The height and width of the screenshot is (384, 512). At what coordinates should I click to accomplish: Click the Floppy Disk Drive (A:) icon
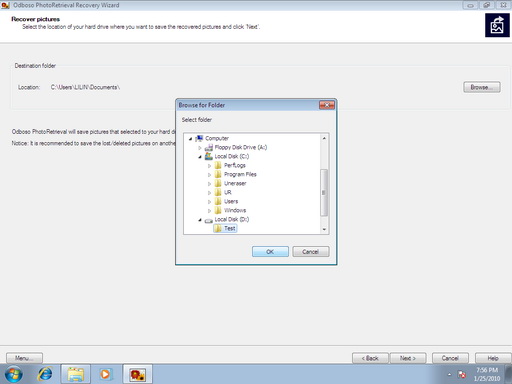[x=209, y=147]
